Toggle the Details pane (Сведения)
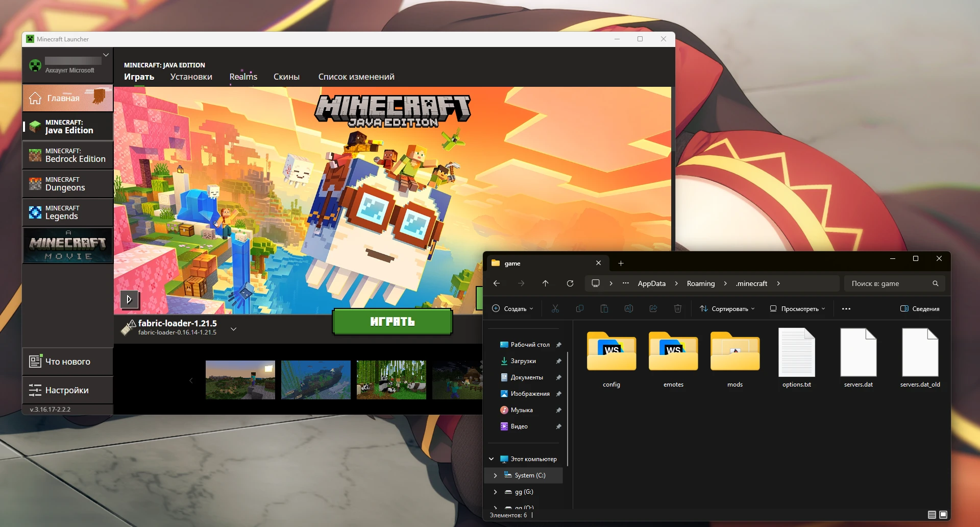 [920, 308]
